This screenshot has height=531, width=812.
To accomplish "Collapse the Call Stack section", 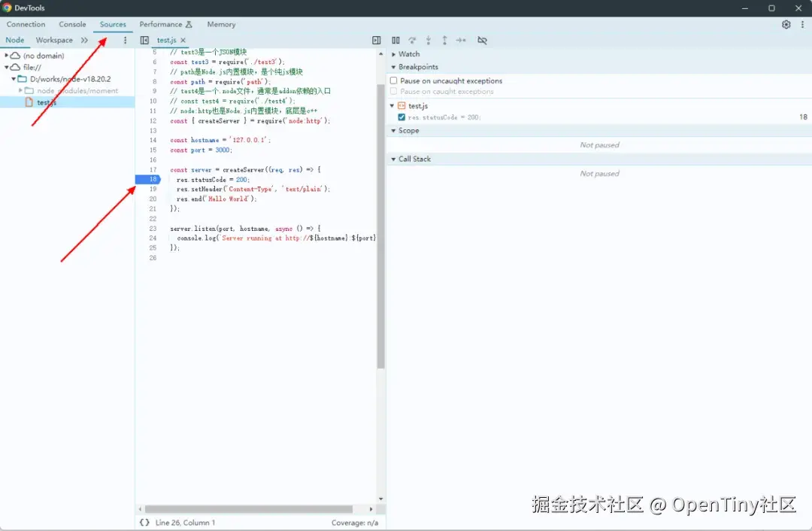I will 393,159.
